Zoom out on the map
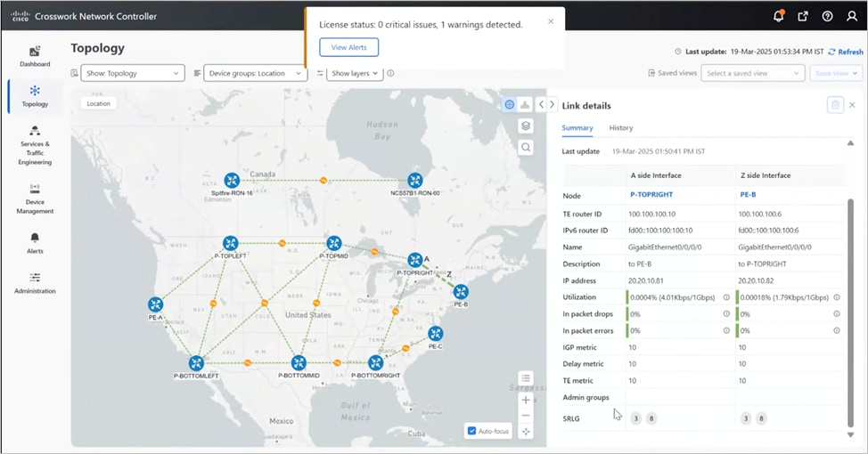The image size is (868, 454). [x=526, y=416]
